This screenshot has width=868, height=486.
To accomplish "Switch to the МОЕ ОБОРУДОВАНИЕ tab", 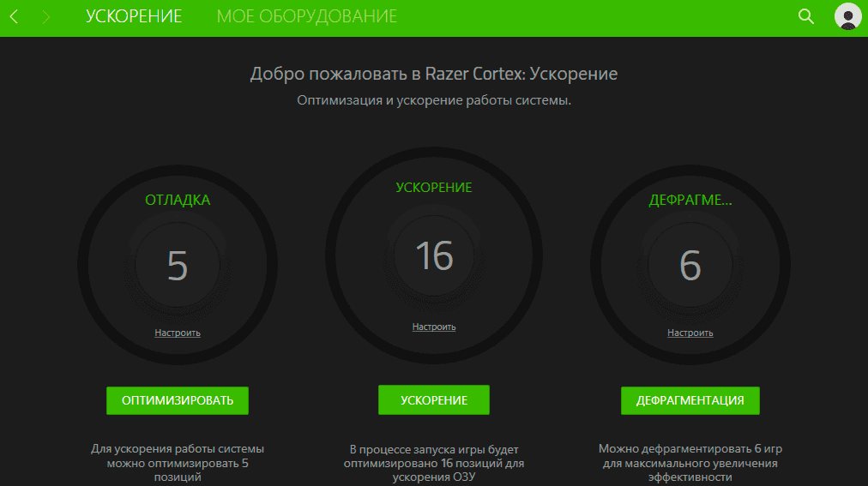I will click(307, 16).
